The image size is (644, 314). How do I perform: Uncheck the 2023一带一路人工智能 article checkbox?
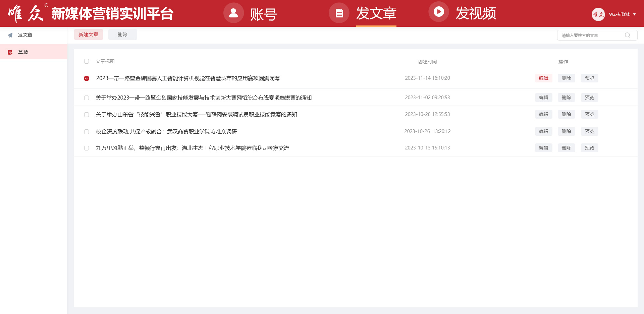[x=87, y=78]
